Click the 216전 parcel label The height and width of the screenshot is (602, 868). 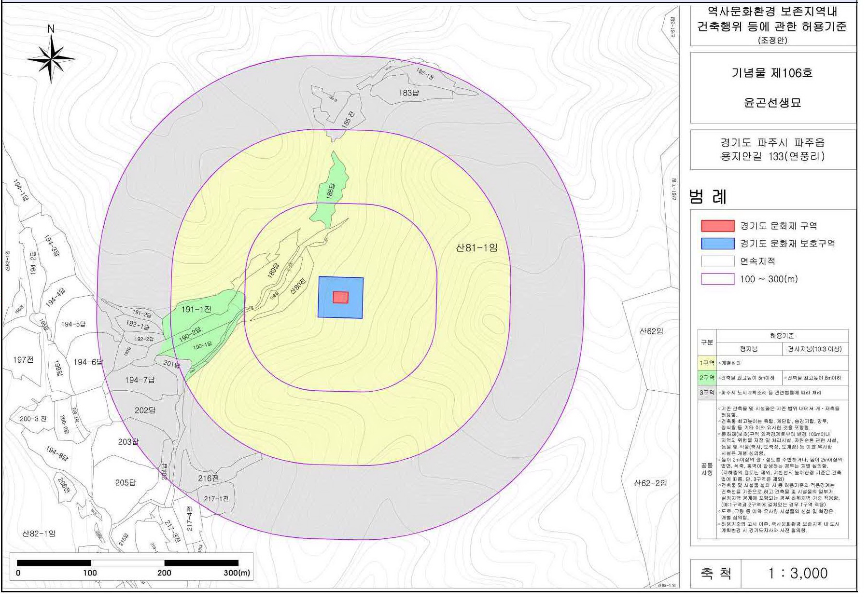pos(208,478)
